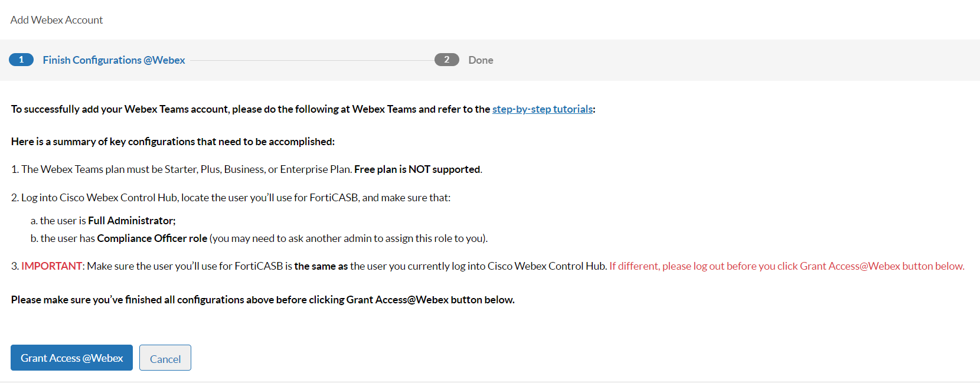The height and width of the screenshot is (383, 980).
Task: Click the red log out warning sentence
Action: click(786, 266)
